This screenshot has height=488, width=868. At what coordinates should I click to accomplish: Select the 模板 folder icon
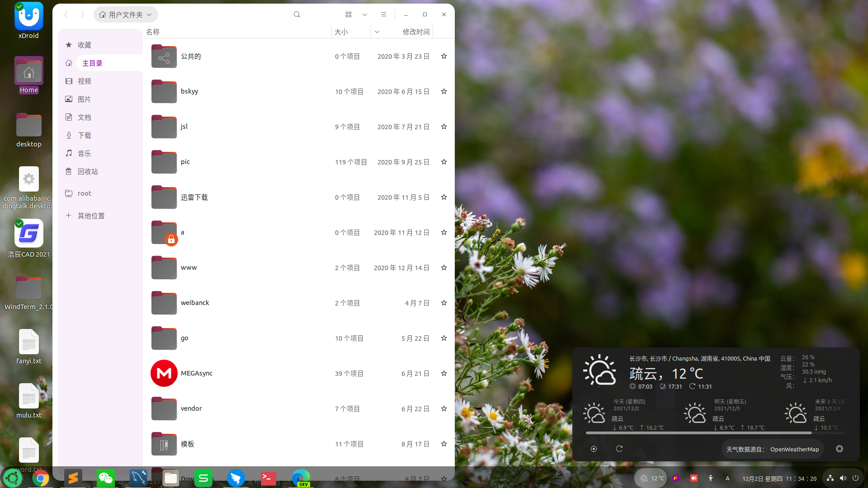point(164,444)
